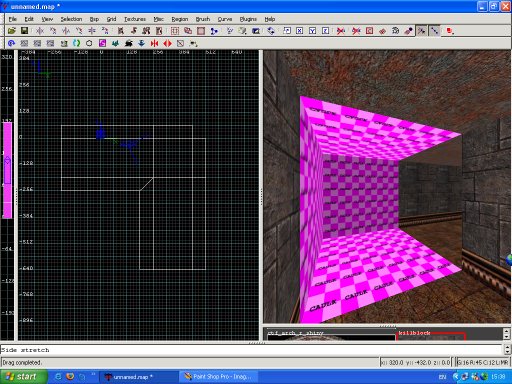This screenshot has height=384, width=512.
Task: Select the cbf_arch texture thumbnail
Action: 331,336
